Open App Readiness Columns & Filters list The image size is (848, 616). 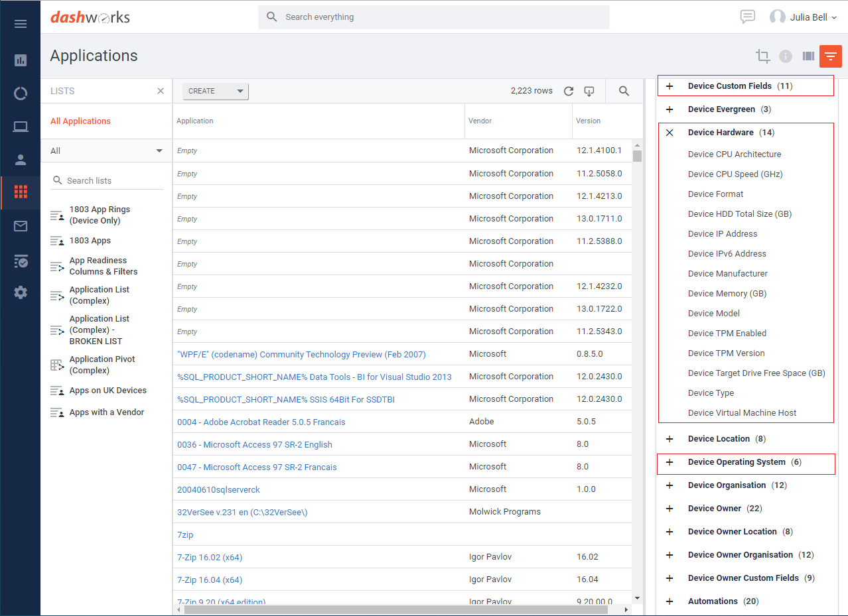104,266
